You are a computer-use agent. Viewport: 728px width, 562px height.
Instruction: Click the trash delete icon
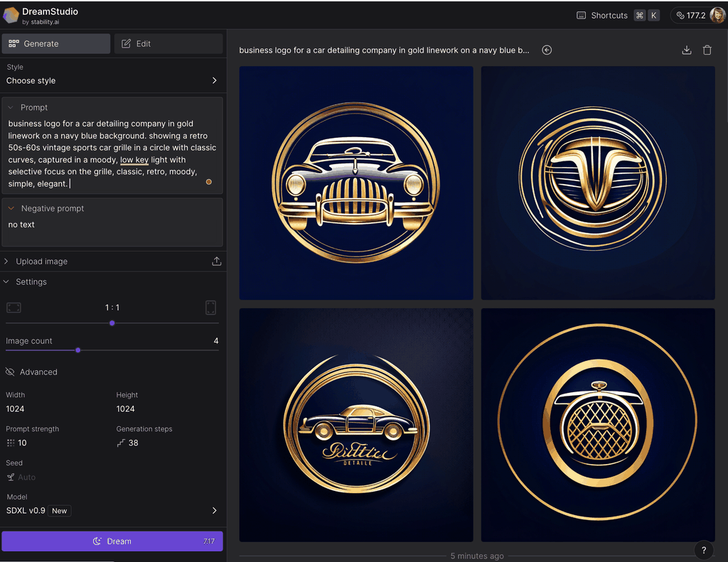tap(707, 50)
